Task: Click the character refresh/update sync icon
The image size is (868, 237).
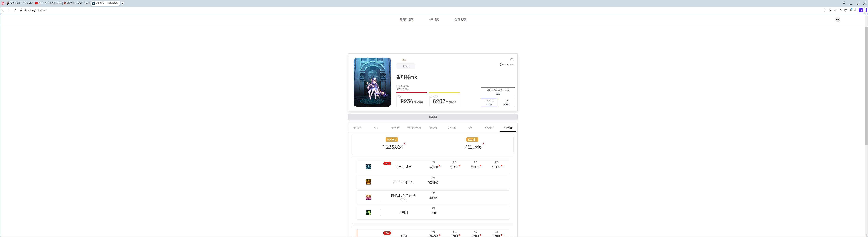Action: coord(511,60)
